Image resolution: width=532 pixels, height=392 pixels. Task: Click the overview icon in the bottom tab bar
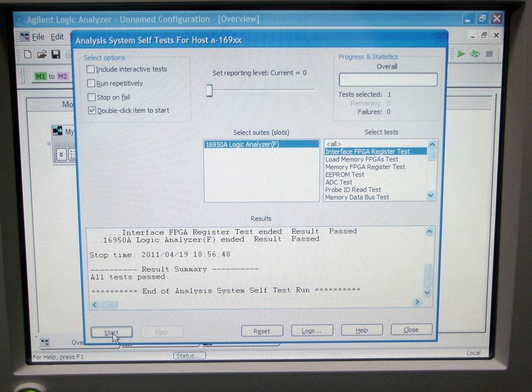tap(45, 342)
